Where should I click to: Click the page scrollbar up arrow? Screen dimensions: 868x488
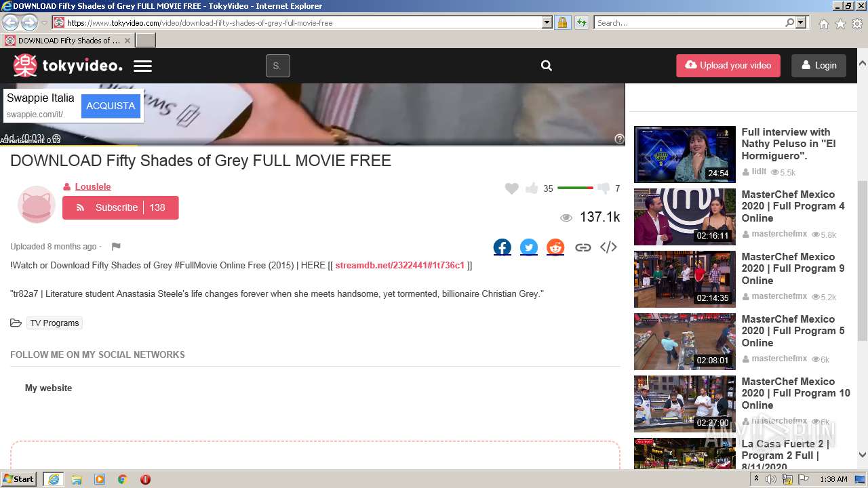(x=862, y=62)
